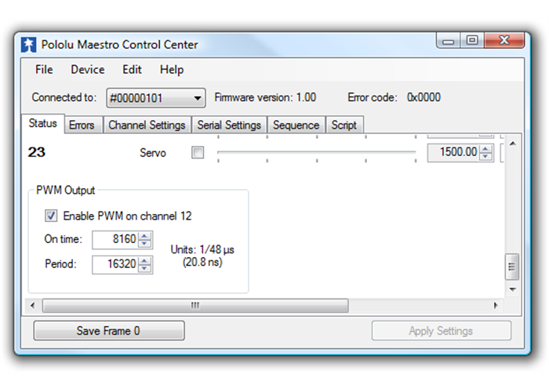
Task: Decrease On time with down spinner arrow
Action: point(144,243)
